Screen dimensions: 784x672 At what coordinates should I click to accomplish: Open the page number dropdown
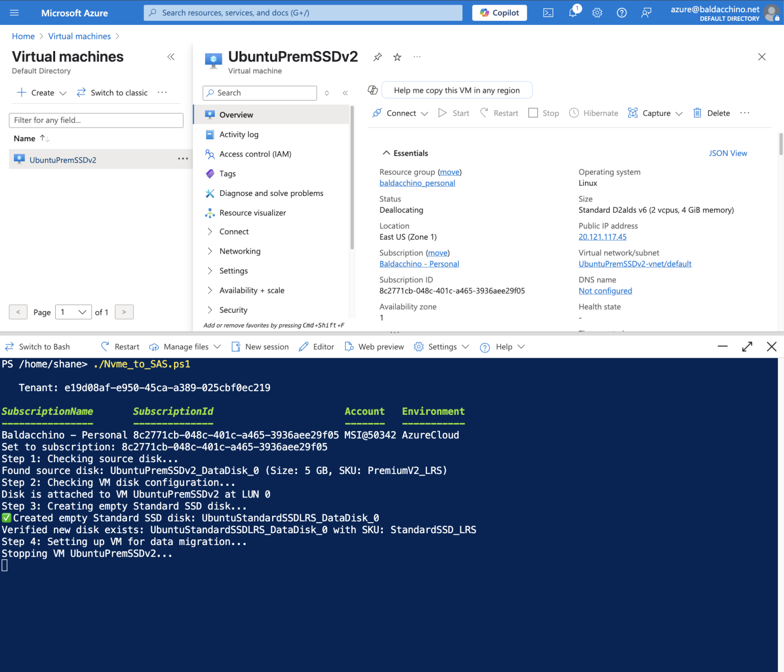coord(73,312)
